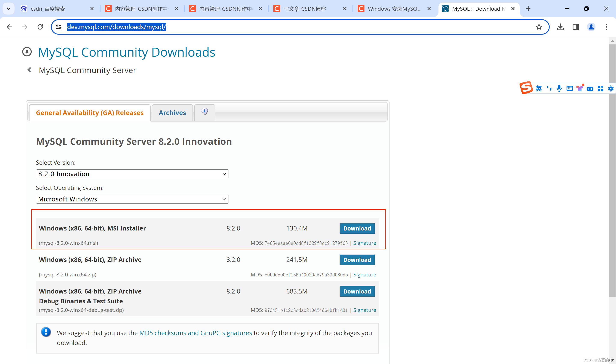Download the 241.5M ZIP Archive
616x364 pixels.
[357, 260]
